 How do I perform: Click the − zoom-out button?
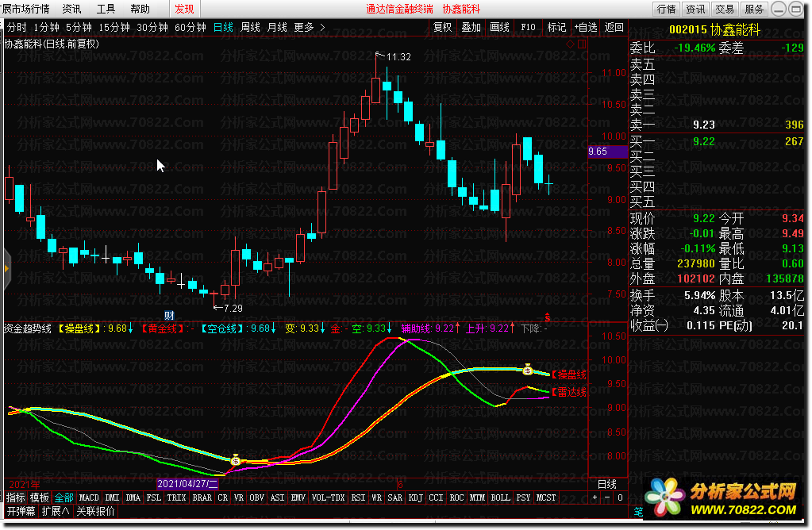point(607,497)
